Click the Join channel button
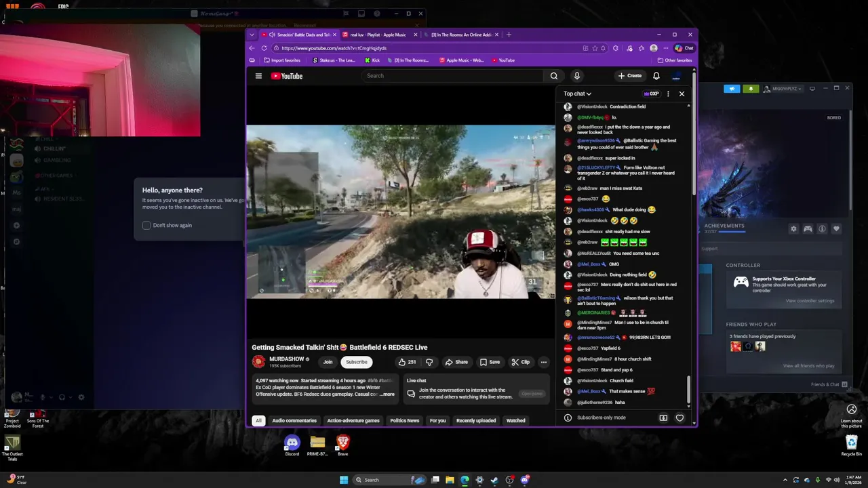 pyautogui.click(x=328, y=362)
